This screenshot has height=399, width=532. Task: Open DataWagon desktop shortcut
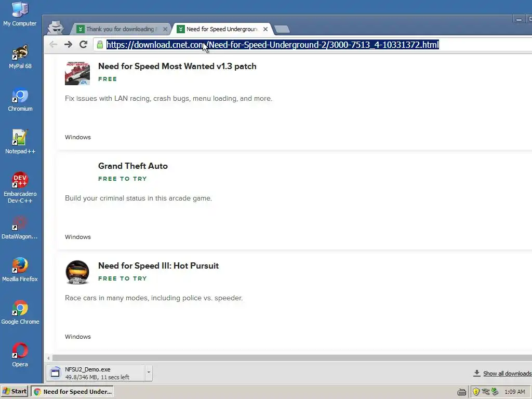(20, 228)
